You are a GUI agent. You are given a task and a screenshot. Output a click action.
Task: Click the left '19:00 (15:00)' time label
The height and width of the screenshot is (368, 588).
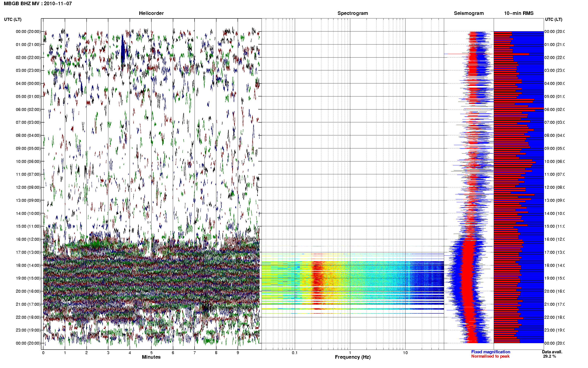28,278
